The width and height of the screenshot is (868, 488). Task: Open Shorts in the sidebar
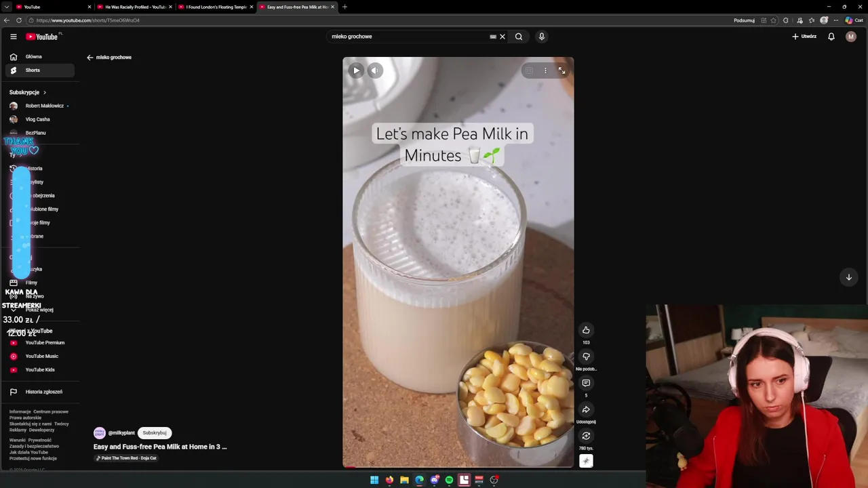coord(40,70)
